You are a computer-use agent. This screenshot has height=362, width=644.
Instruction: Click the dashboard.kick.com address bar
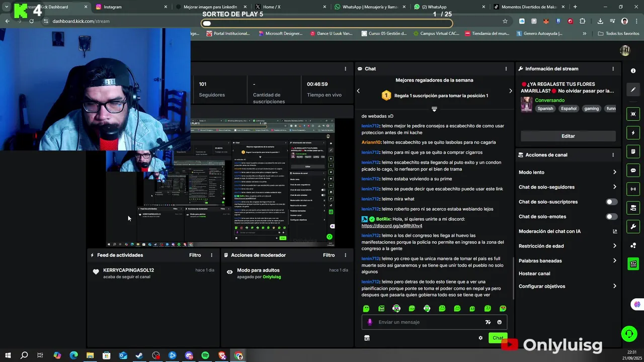point(272,21)
